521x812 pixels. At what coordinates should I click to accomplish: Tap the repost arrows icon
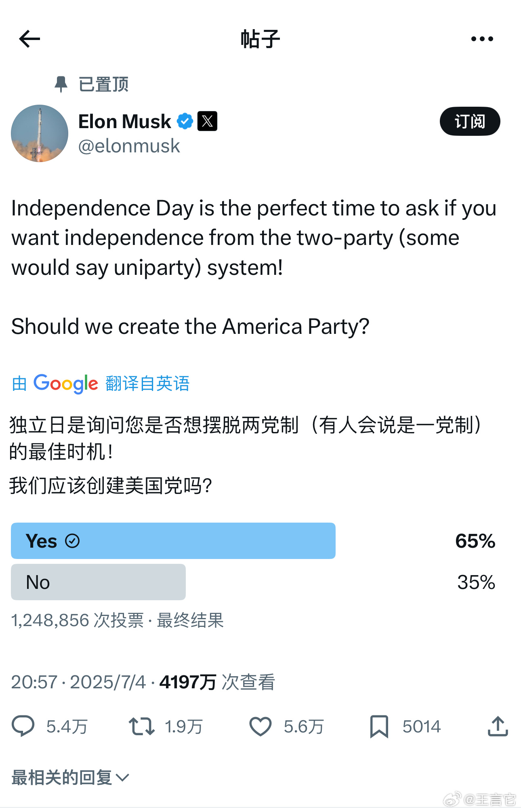point(141,726)
